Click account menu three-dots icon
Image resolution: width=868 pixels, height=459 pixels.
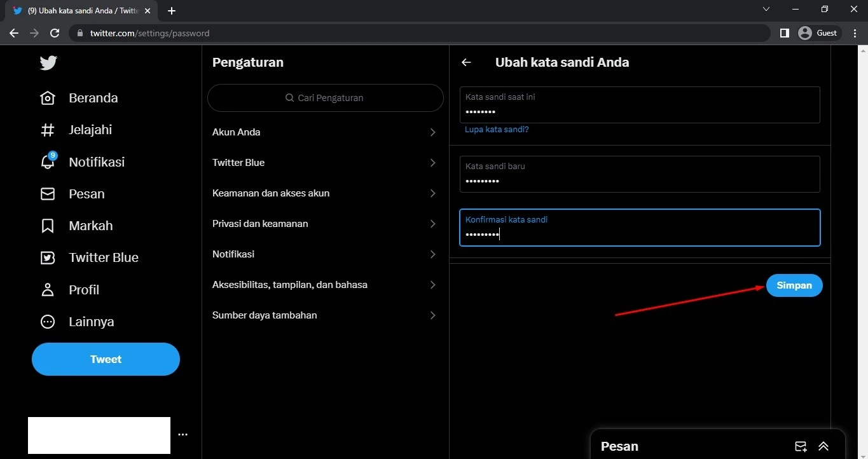(183, 435)
